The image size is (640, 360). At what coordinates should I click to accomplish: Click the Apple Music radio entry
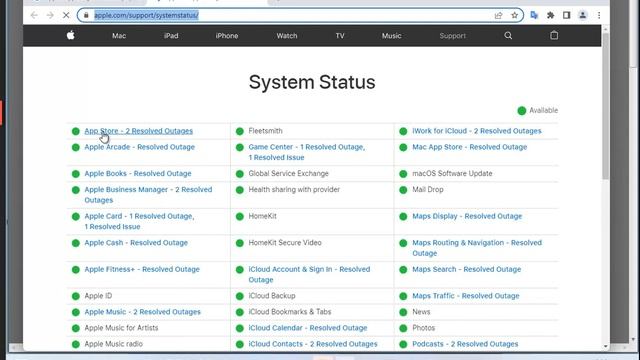[x=113, y=344]
